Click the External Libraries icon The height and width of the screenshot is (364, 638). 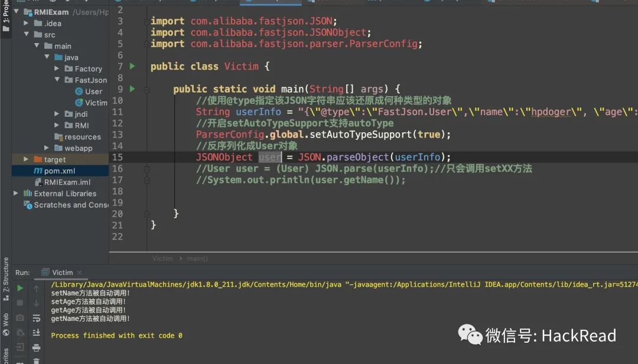(28, 194)
